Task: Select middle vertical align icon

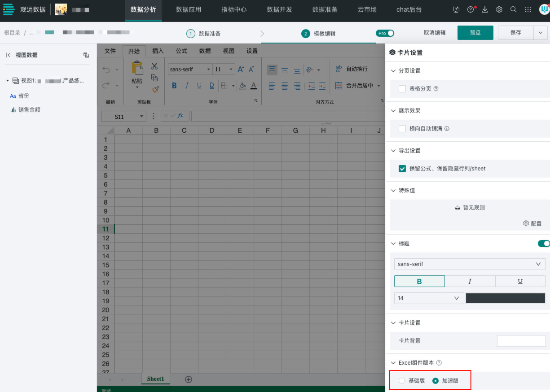Action: [285, 70]
